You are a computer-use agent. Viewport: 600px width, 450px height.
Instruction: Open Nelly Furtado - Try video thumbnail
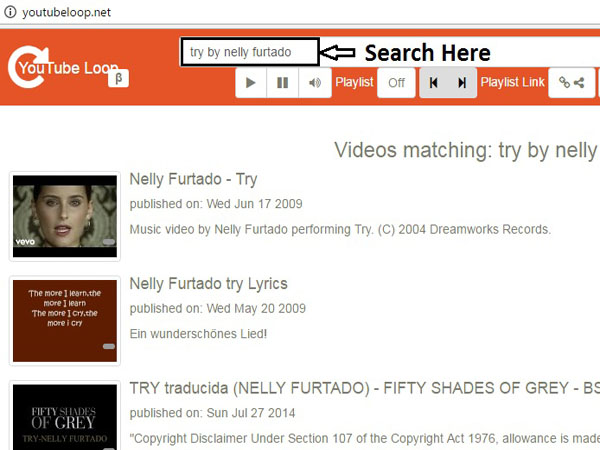coord(65,216)
